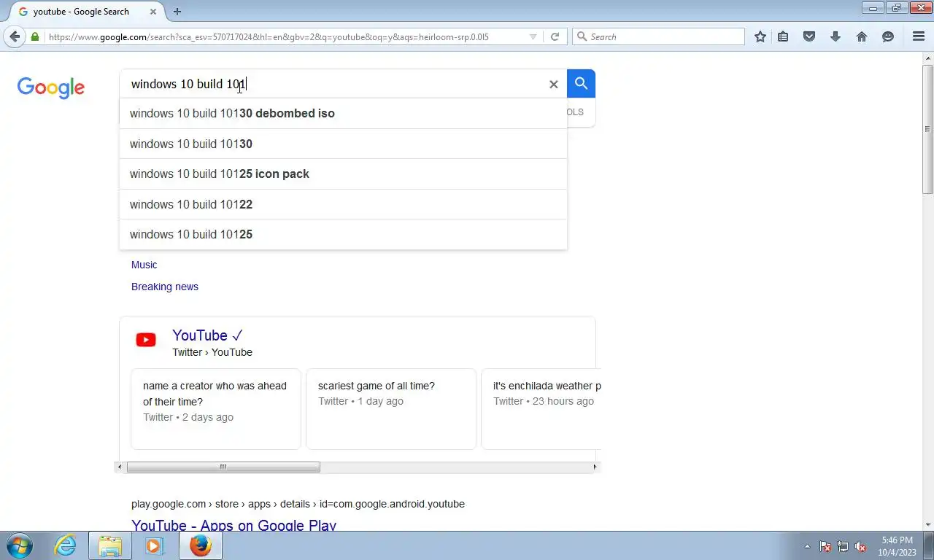This screenshot has height=560, width=934.
Task: Launch Internet Explorer from the taskbar
Action: coord(65,545)
